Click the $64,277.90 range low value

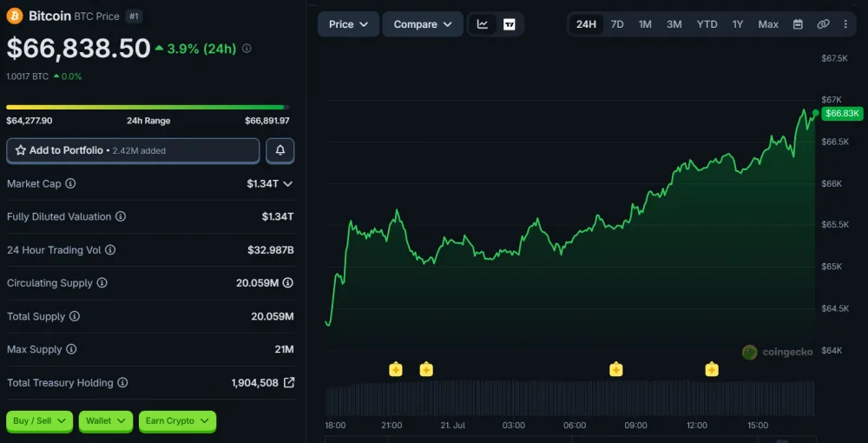coord(30,121)
